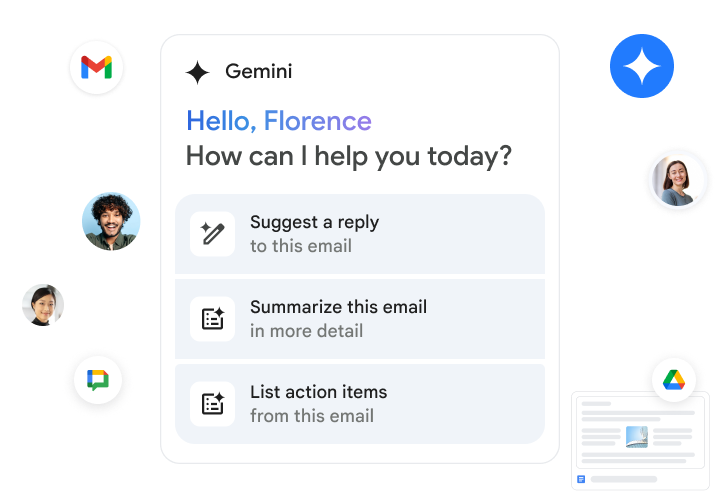Click the curly-haired man's profile photo
This screenshot has width=720, height=500.
[x=111, y=221]
